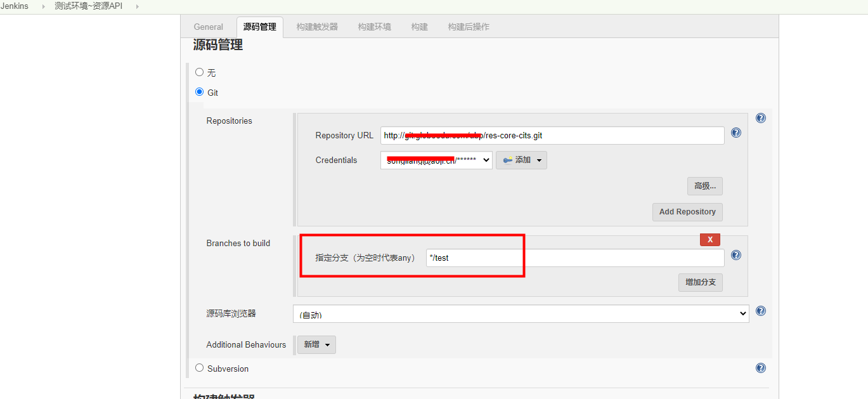Click the 高级... button

pos(704,186)
